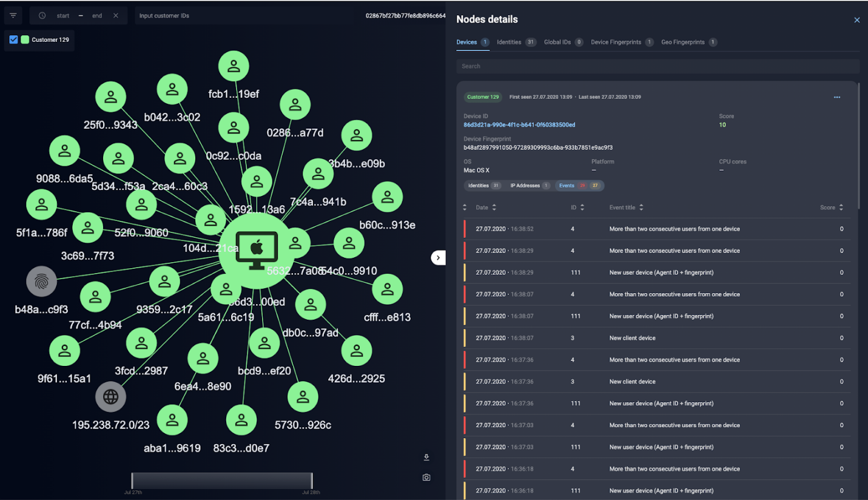Select identity node 3b4b...e09b
868x500 pixels.
point(357,136)
